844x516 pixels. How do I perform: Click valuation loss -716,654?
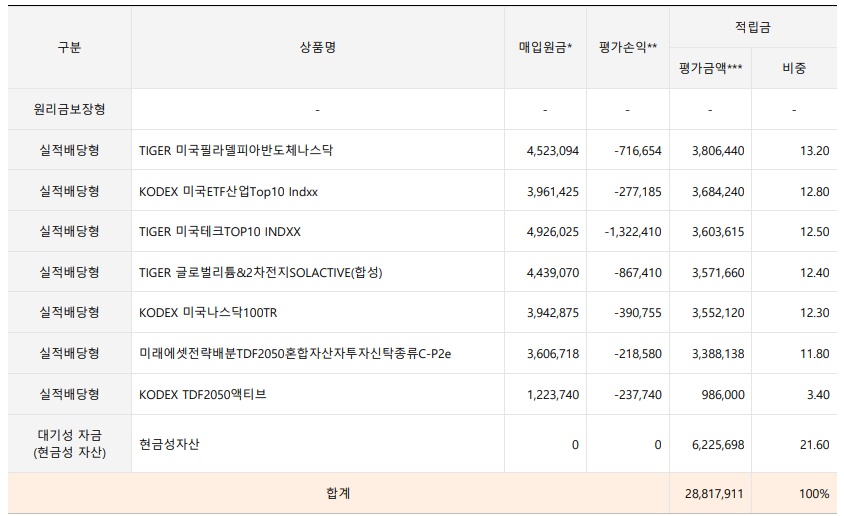638,151
